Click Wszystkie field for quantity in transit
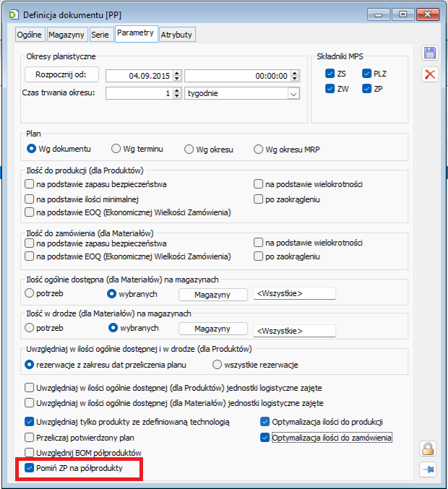 point(295,331)
